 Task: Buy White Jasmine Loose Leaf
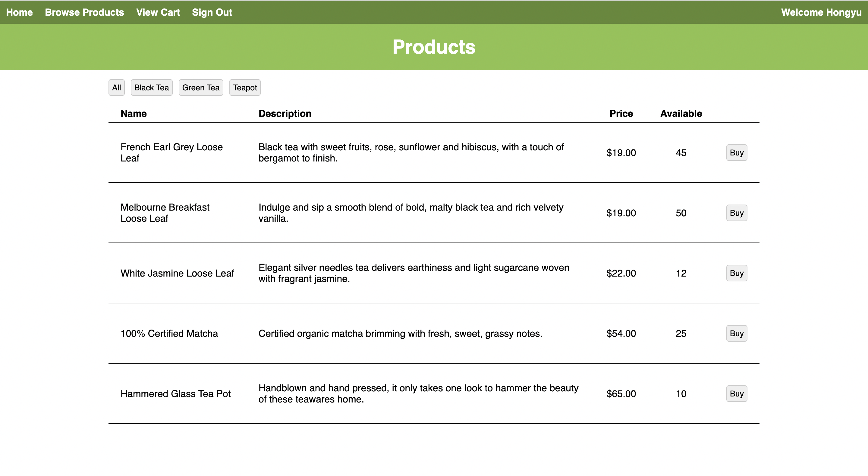(736, 273)
